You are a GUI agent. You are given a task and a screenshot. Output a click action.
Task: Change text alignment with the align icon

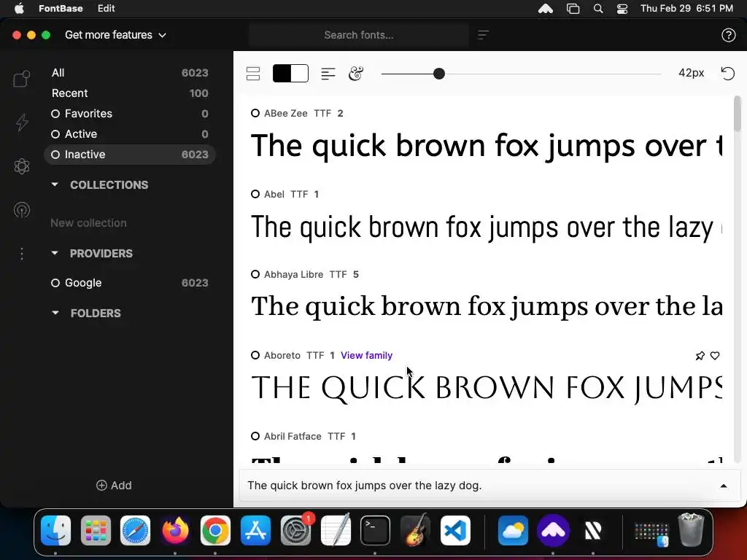point(328,74)
